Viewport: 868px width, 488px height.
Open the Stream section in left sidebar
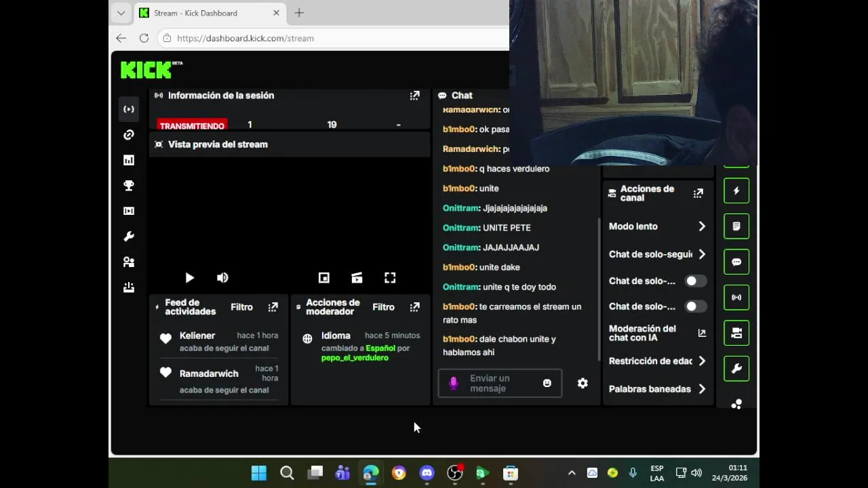click(x=129, y=109)
